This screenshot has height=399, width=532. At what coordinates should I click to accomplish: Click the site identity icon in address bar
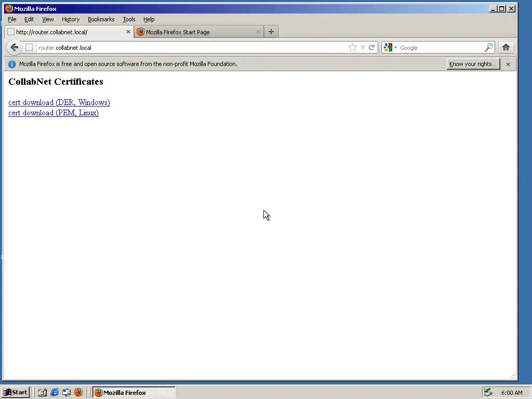coord(29,47)
